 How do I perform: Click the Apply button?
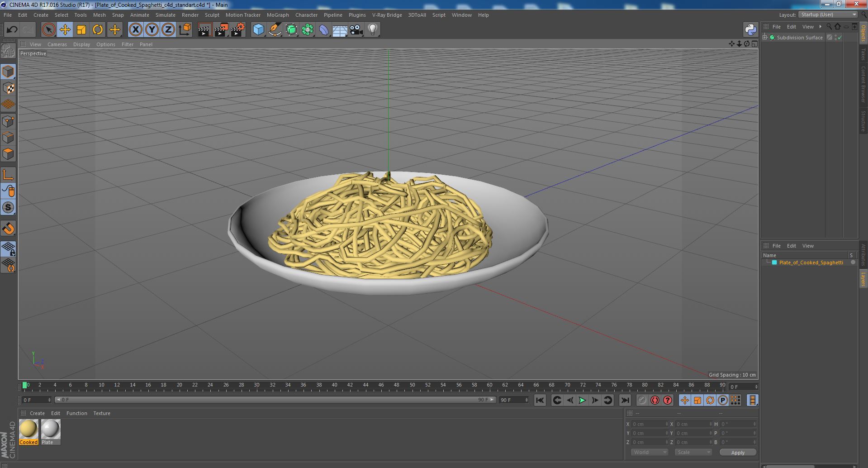738,453
